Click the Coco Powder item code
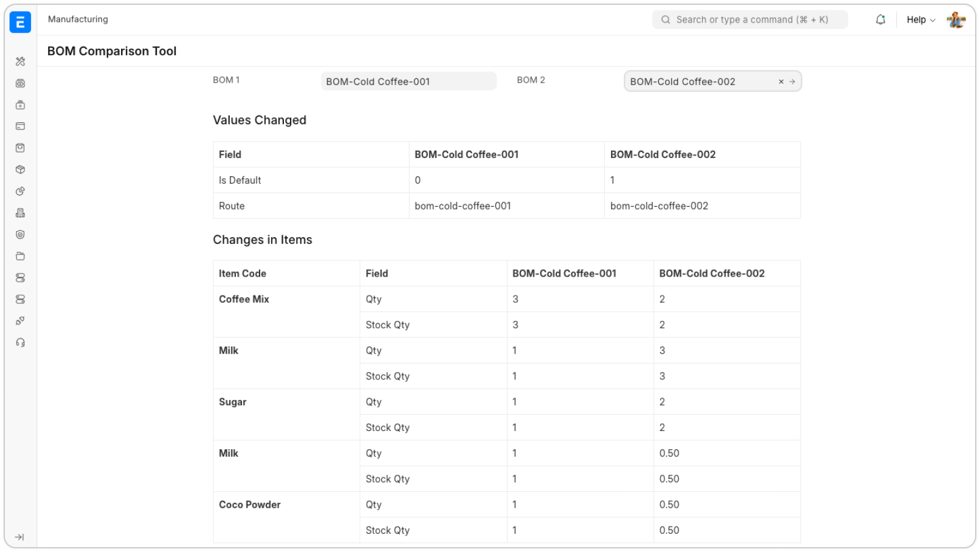Screen dimensions: 980x552 click(x=250, y=505)
